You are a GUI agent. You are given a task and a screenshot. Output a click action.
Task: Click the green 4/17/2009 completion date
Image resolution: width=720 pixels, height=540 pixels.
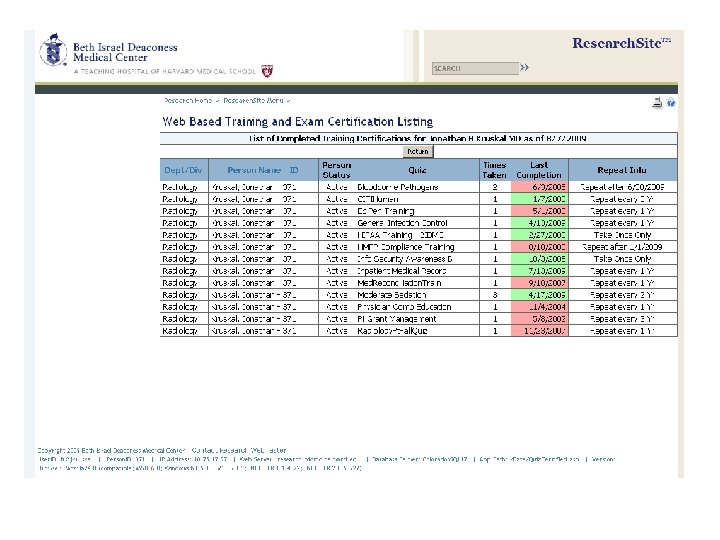pos(540,295)
